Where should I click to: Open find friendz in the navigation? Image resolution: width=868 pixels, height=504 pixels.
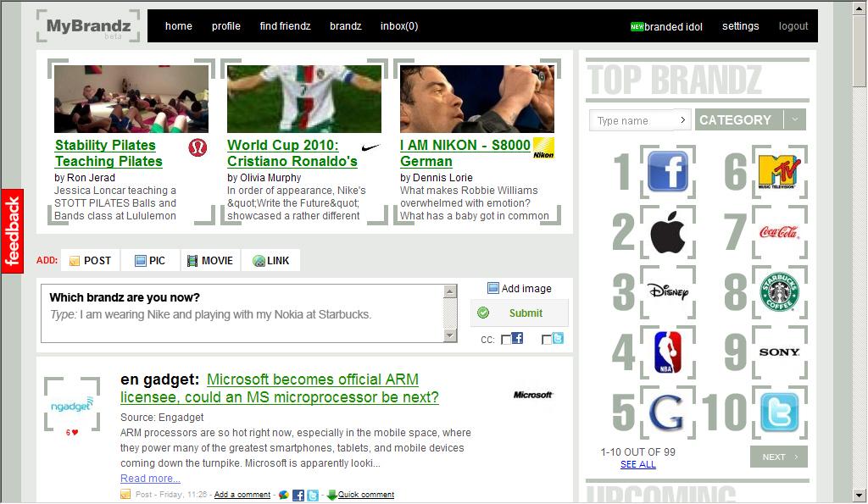point(285,26)
